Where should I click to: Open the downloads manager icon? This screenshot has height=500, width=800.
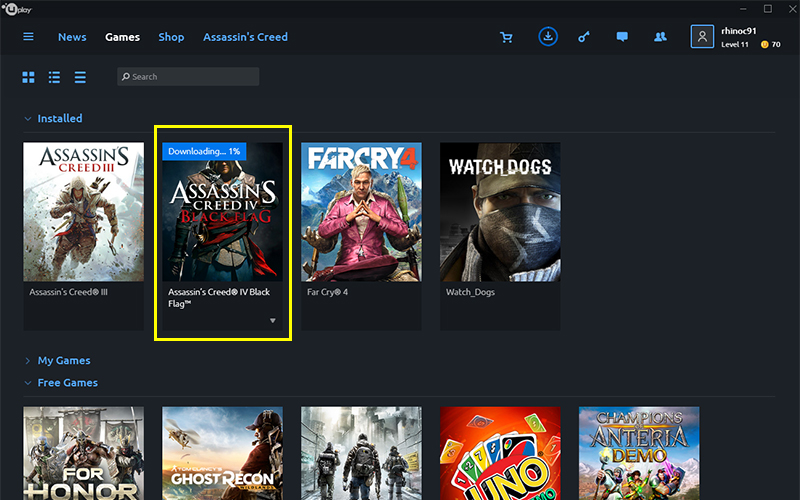(548, 37)
